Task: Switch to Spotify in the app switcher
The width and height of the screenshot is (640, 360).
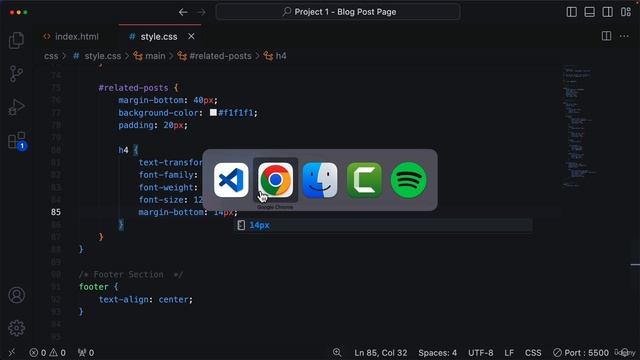Action: coord(409,180)
